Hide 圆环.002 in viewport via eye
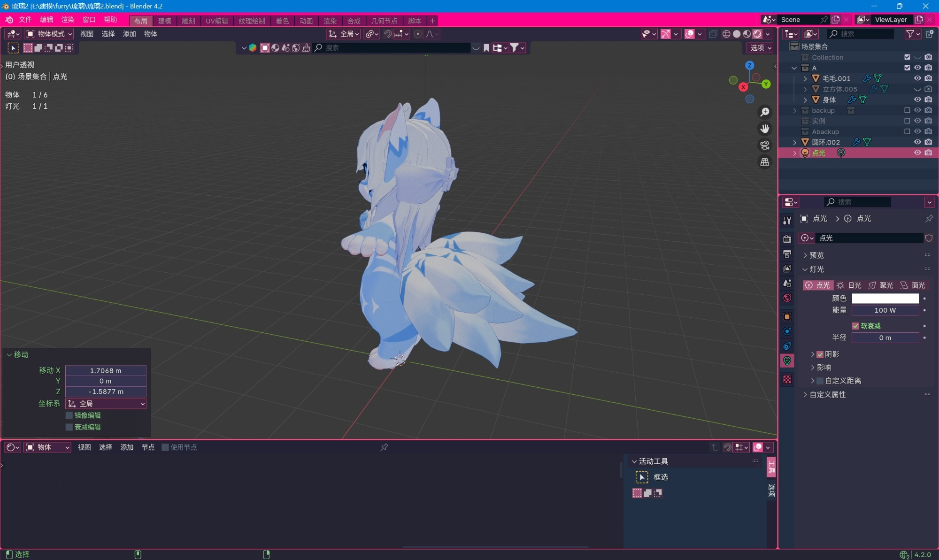Screen dimensions: 939x560 pyautogui.click(x=917, y=142)
